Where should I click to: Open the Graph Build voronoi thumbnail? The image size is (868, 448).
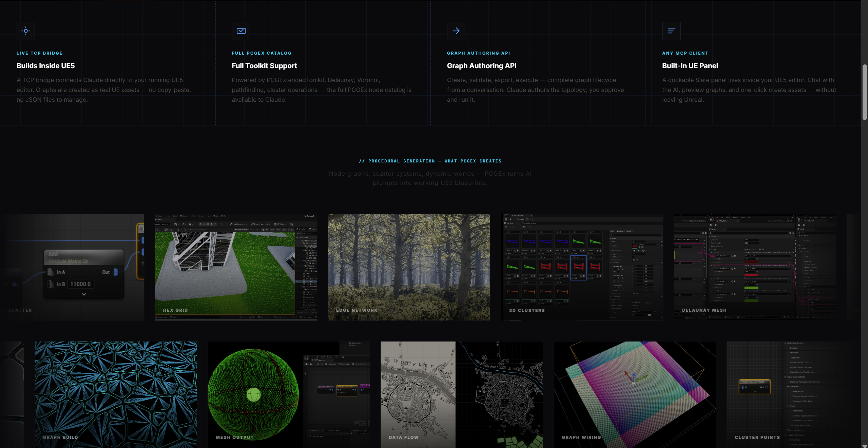click(x=116, y=394)
